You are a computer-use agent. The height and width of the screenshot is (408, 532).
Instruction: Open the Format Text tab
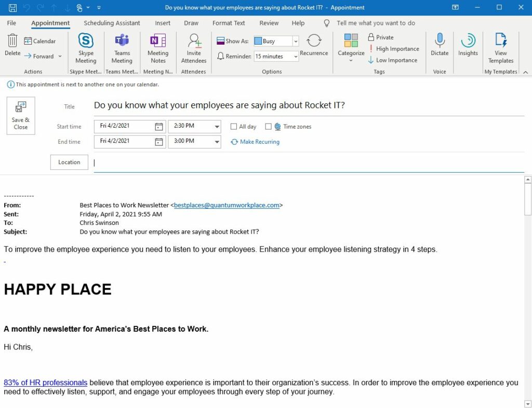coord(229,23)
